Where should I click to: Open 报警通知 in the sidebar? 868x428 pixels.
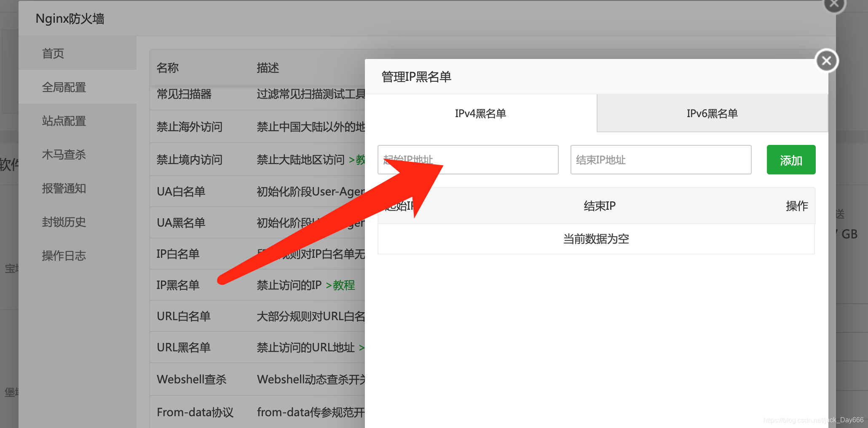[x=78, y=188]
